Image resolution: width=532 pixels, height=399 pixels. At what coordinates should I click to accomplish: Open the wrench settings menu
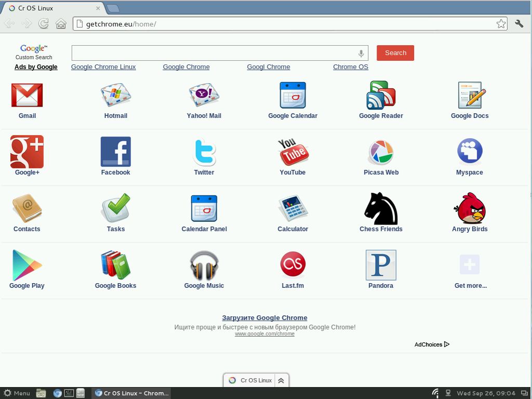[x=518, y=24]
